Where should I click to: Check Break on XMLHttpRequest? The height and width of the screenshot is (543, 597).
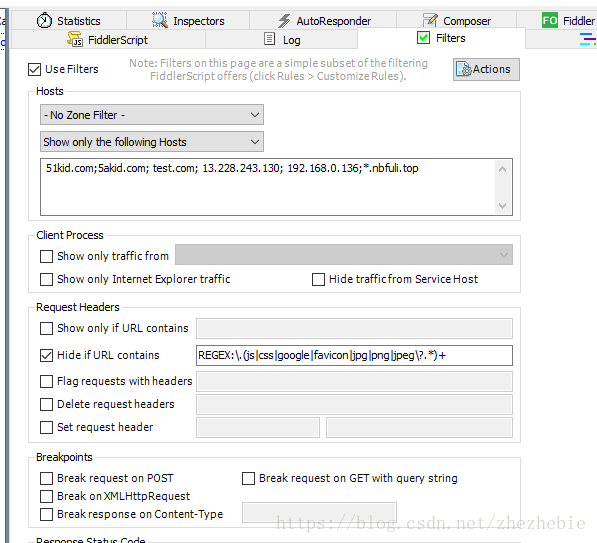46,496
